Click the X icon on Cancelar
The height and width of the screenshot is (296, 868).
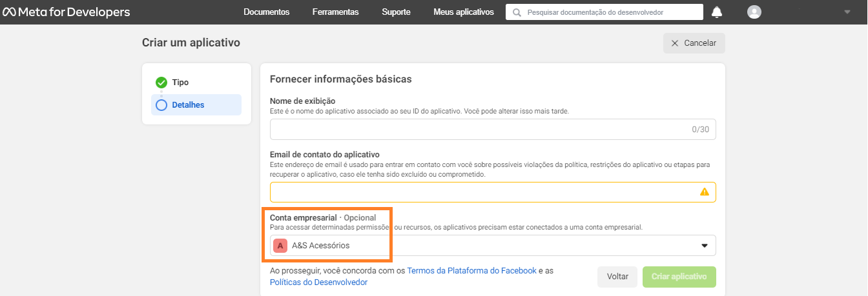(675, 43)
